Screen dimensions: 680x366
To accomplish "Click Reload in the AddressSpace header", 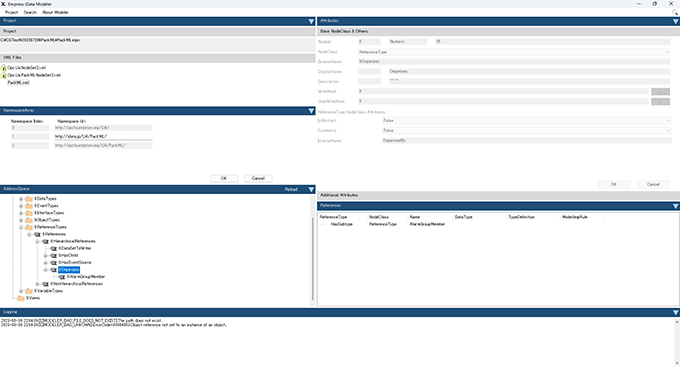I will click(291, 190).
